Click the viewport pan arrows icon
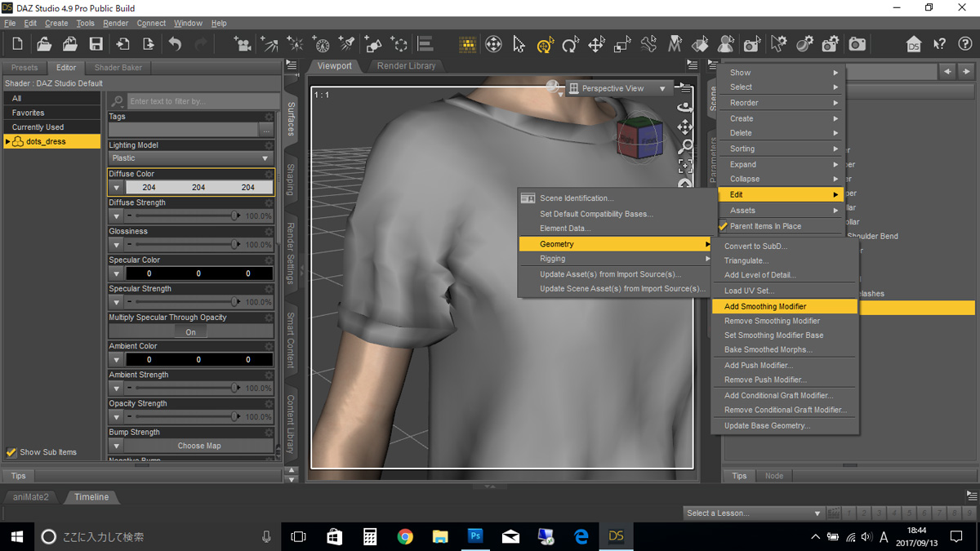The width and height of the screenshot is (980, 551). (x=685, y=127)
